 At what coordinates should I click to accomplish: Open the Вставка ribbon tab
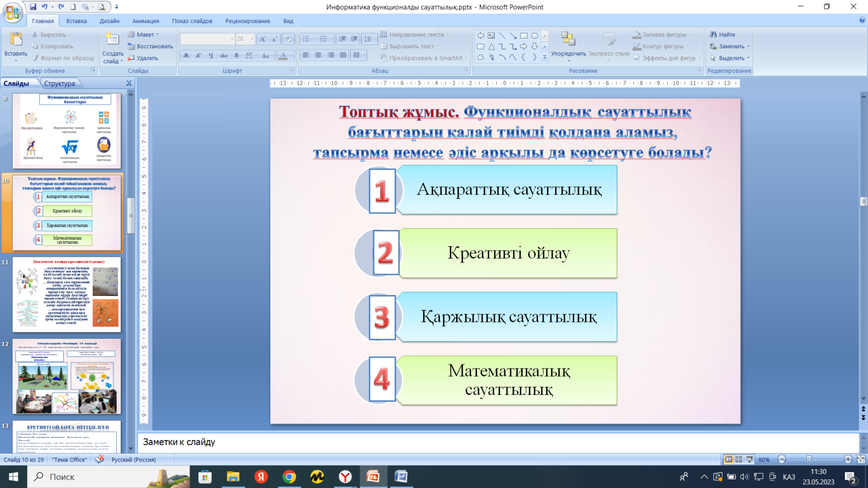click(77, 21)
